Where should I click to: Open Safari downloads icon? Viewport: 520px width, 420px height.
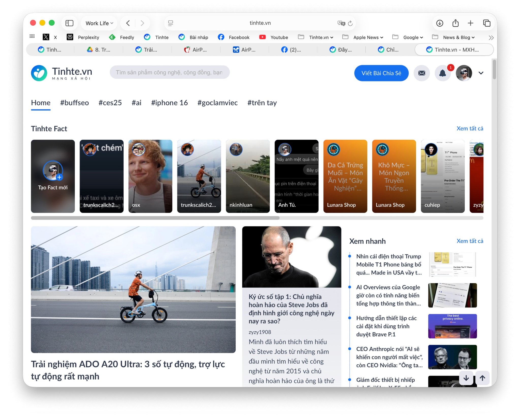tap(440, 23)
